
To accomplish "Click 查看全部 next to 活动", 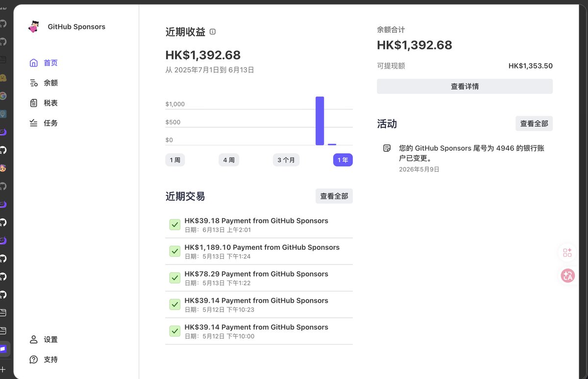I will coord(534,124).
